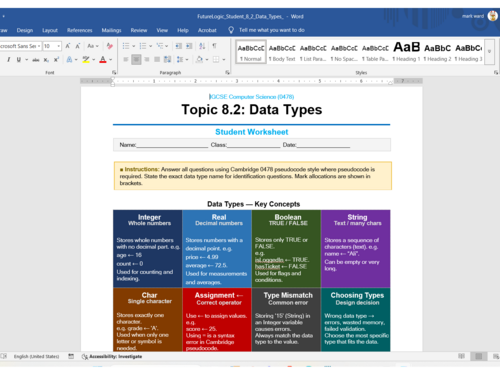
Task: Click the Topic 8.2: Data Types heading
Action: click(252, 110)
